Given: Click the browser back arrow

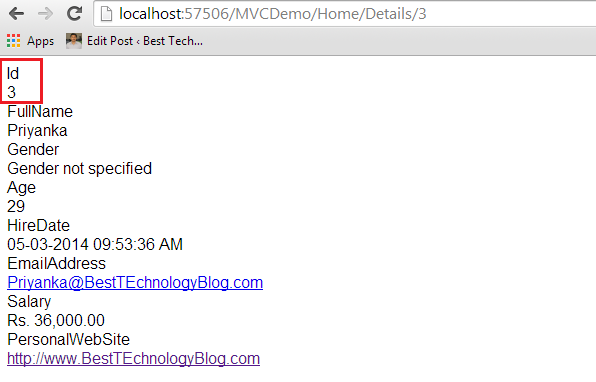Looking at the screenshot, I should (16, 14).
